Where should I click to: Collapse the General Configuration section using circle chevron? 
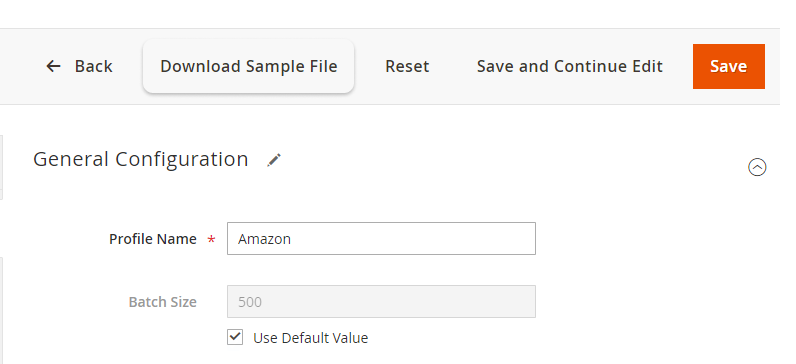point(757,167)
